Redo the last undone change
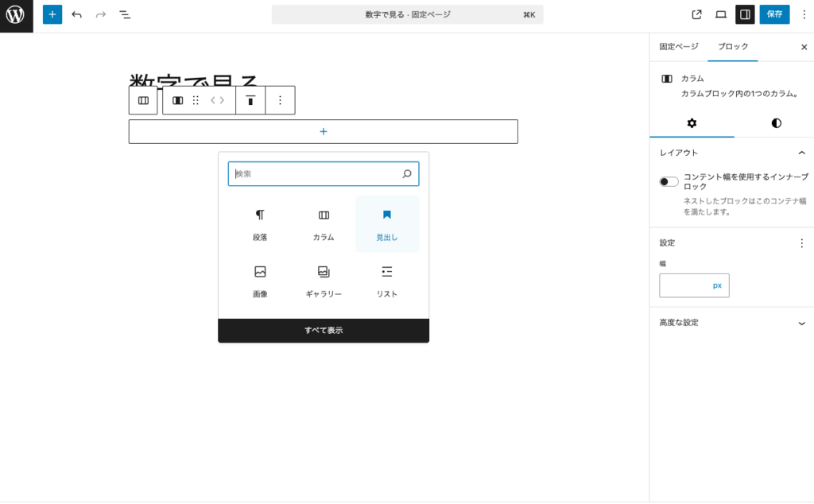This screenshot has width=814, height=504. pos(99,14)
